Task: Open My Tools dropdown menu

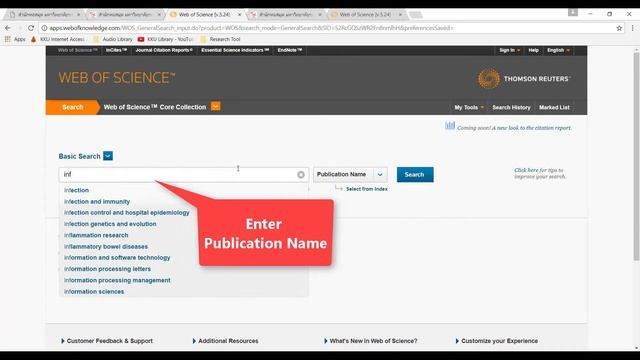Action: click(x=469, y=107)
